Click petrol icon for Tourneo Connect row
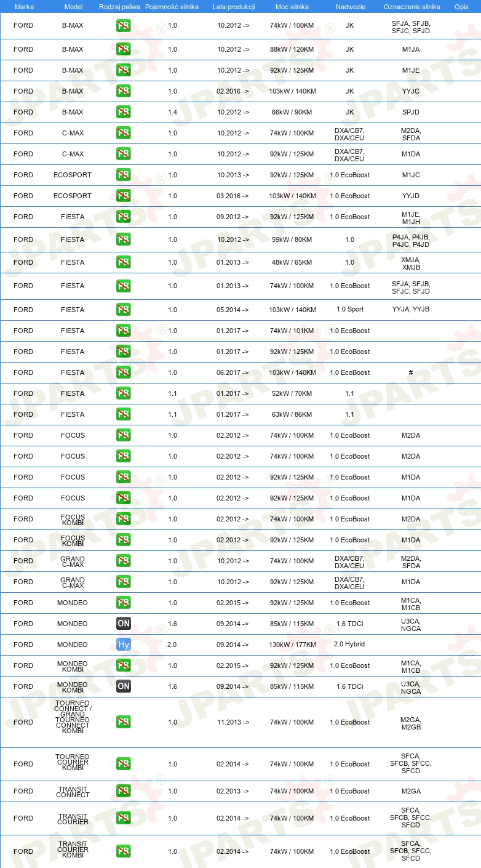 tap(124, 722)
